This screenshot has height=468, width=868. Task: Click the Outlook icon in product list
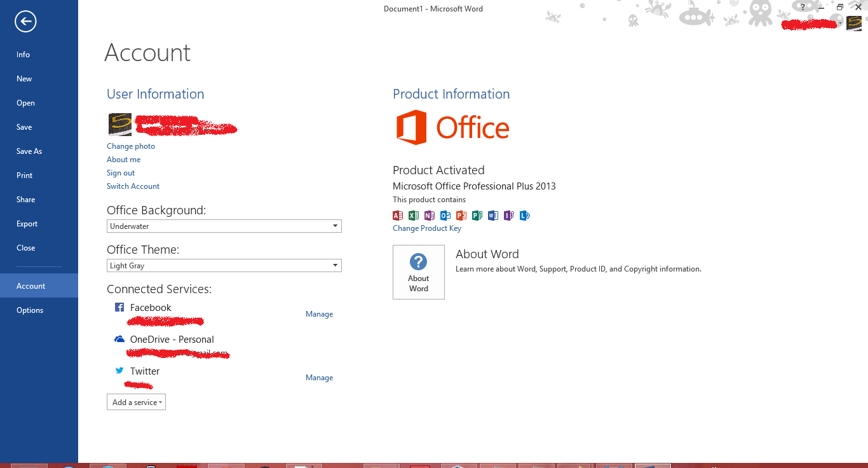(445, 216)
